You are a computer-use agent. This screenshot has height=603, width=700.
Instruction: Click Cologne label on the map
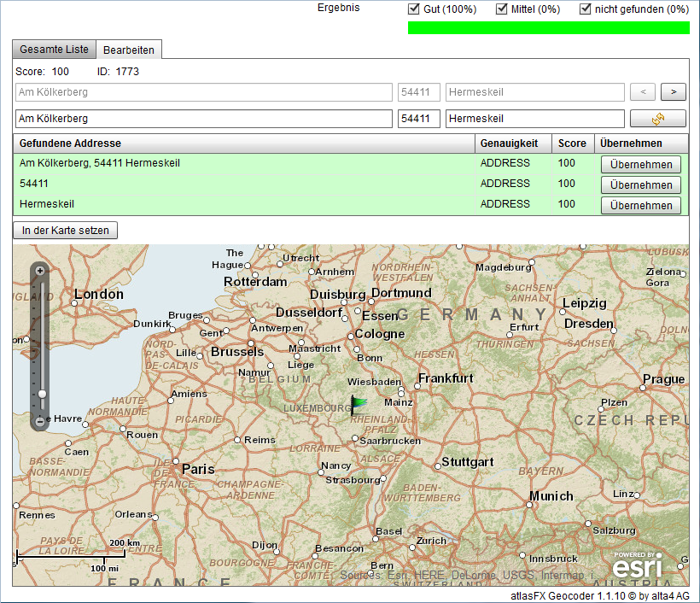point(380,334)
